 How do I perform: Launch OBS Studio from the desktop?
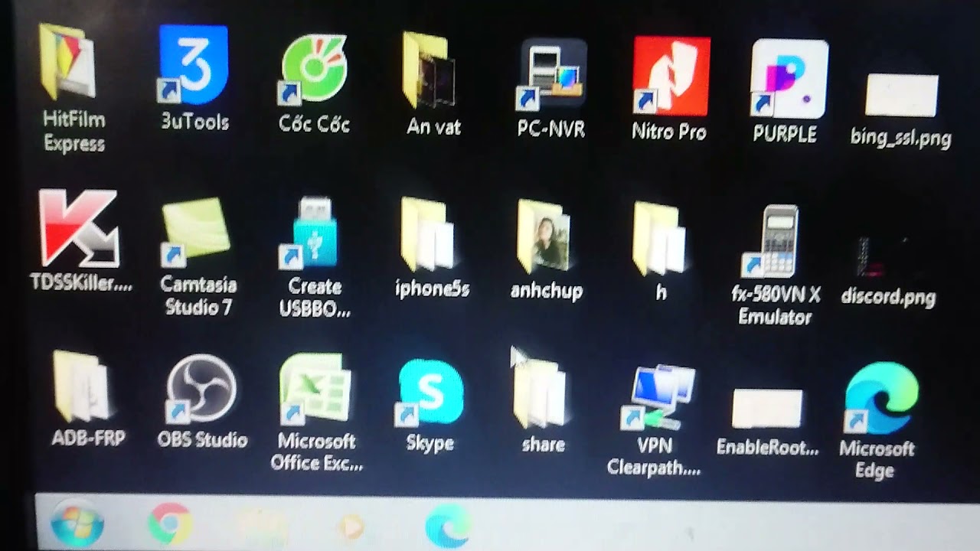(201, 390)
